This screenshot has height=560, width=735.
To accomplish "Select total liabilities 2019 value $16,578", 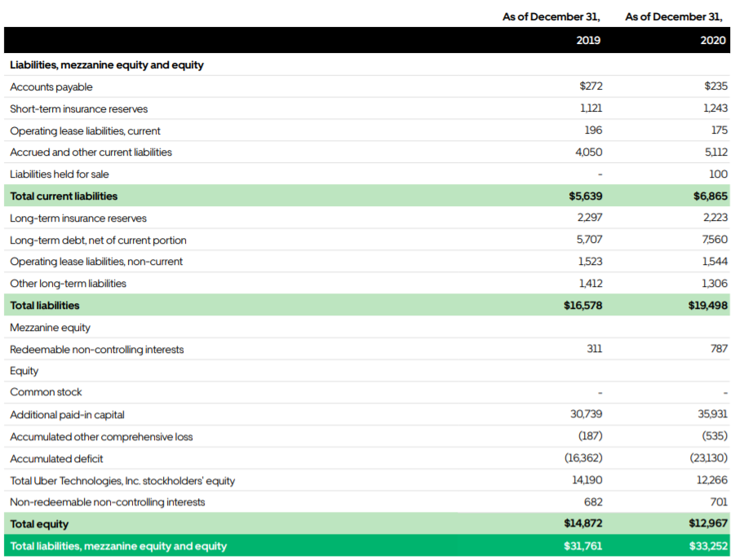I will (x=582, y=306).
